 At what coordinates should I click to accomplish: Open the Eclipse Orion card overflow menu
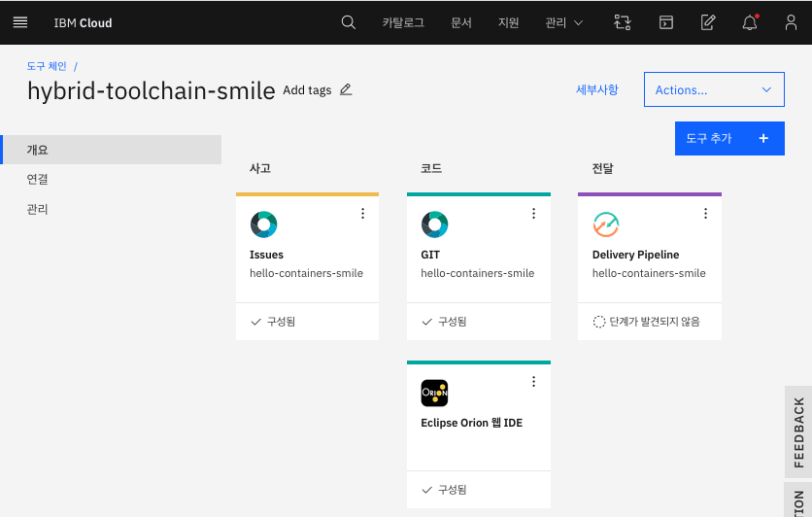533,382
